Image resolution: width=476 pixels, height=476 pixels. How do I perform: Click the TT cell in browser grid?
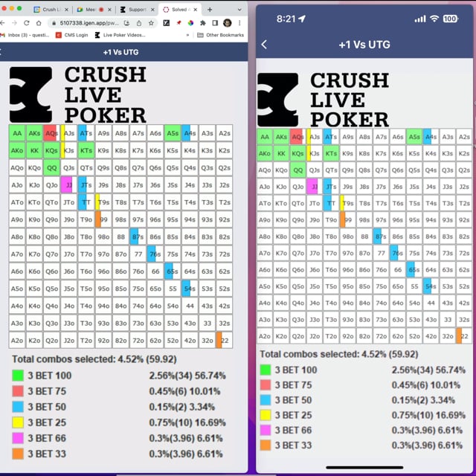click(86, 202)
